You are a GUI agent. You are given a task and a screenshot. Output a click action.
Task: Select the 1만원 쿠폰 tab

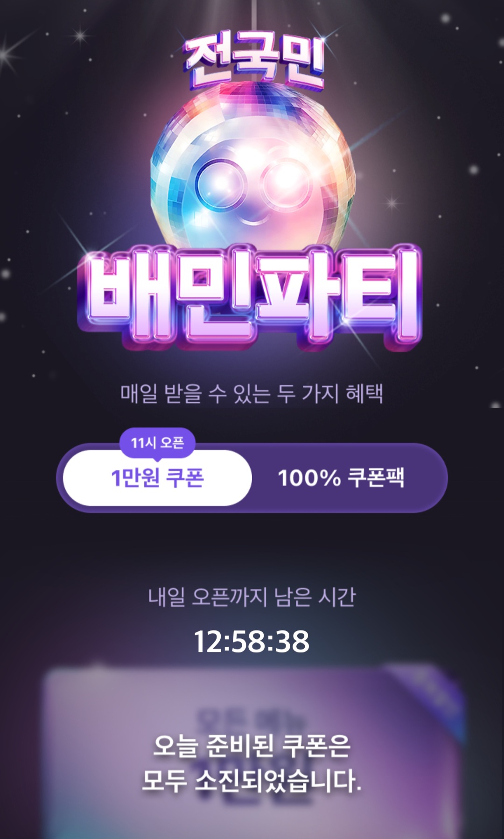coord(157,478)
